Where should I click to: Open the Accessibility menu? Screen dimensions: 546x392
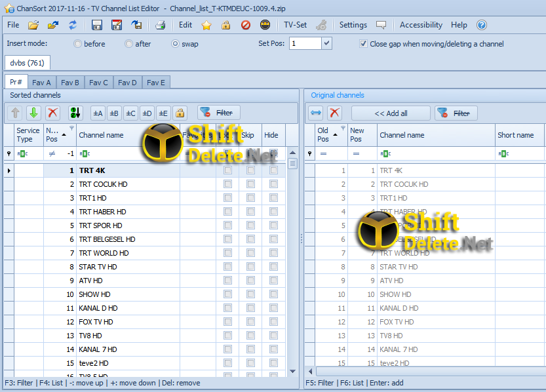(x=421, y=25)
